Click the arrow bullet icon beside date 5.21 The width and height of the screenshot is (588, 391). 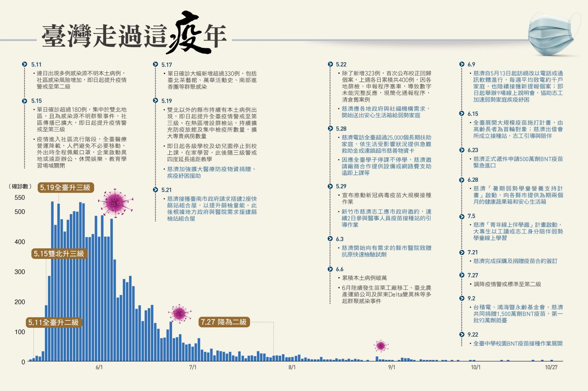click(155, 190)
